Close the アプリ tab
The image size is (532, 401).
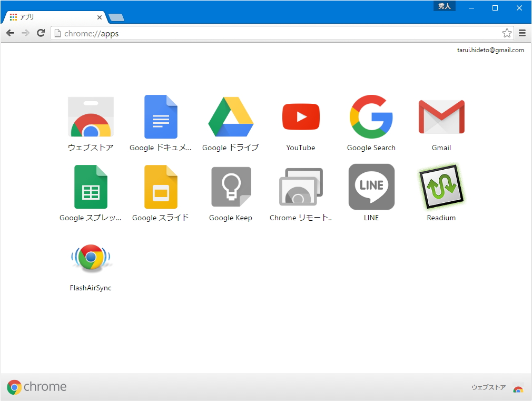pyautogui.click(x=100, y=17)
